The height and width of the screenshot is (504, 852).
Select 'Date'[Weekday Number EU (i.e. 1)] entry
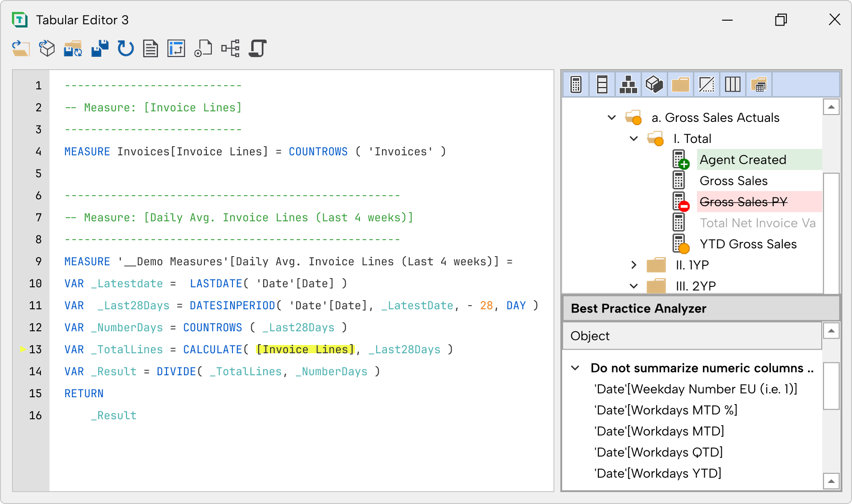coord(696,389)
